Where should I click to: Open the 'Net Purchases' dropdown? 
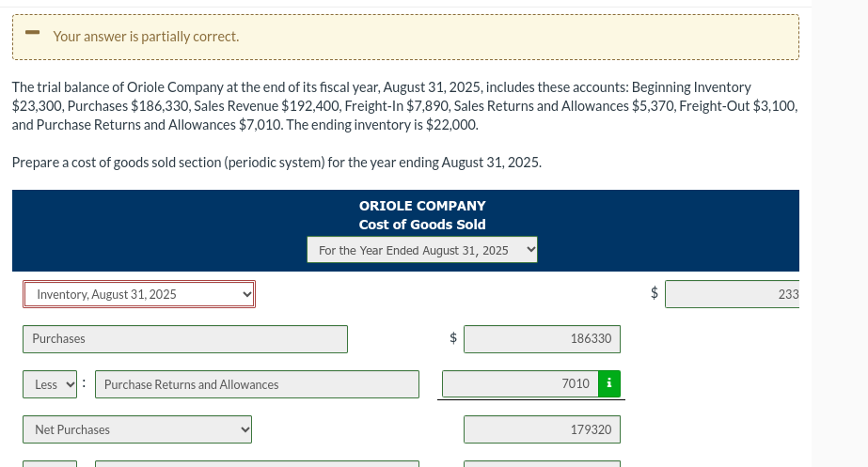(x=137, y=429)
